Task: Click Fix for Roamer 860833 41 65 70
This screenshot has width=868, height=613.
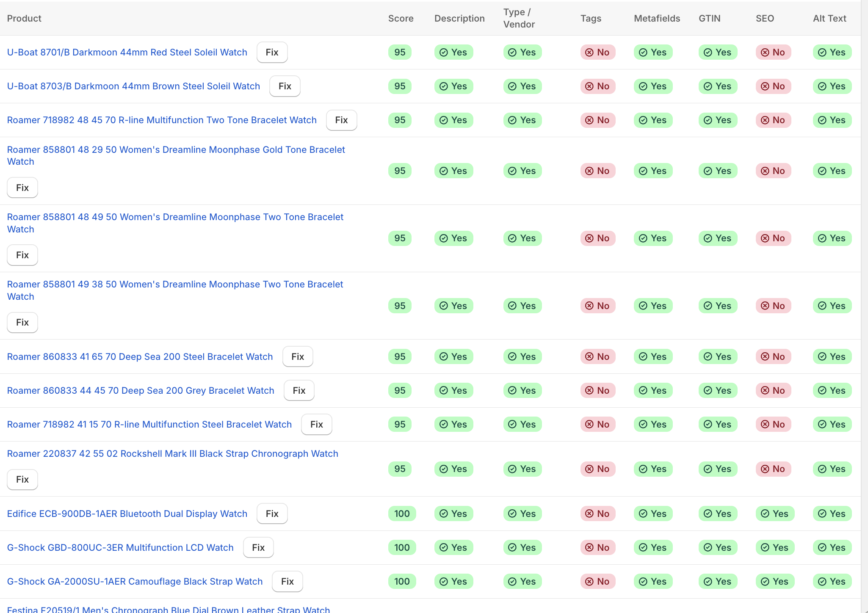Action: (x=298, y=356)
